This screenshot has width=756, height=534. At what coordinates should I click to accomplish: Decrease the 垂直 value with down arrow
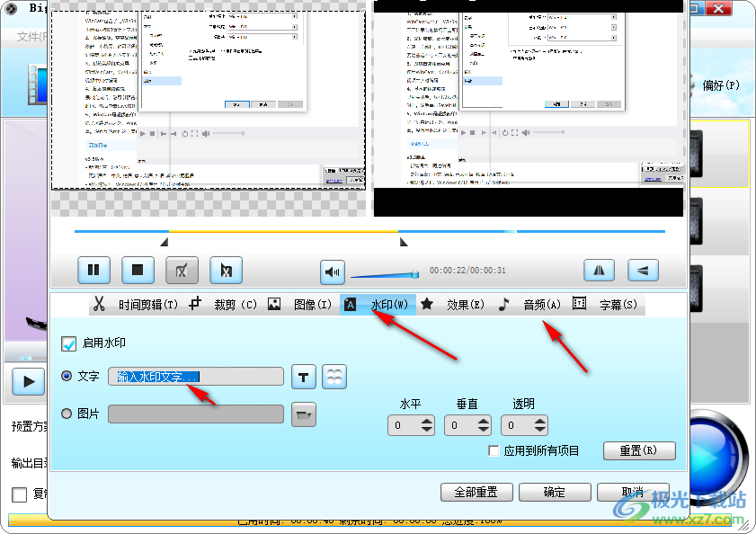click(484, 430)
